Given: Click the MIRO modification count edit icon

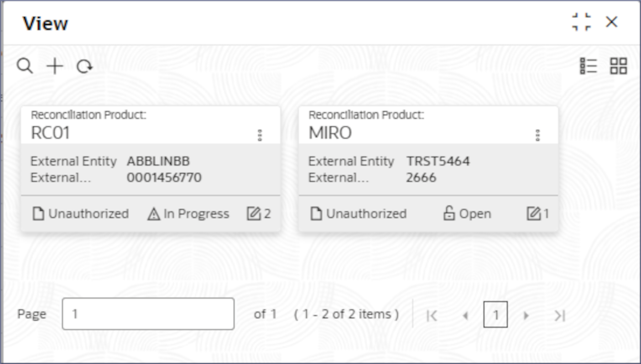Looking at the screenshot, I should click(534, 213).
